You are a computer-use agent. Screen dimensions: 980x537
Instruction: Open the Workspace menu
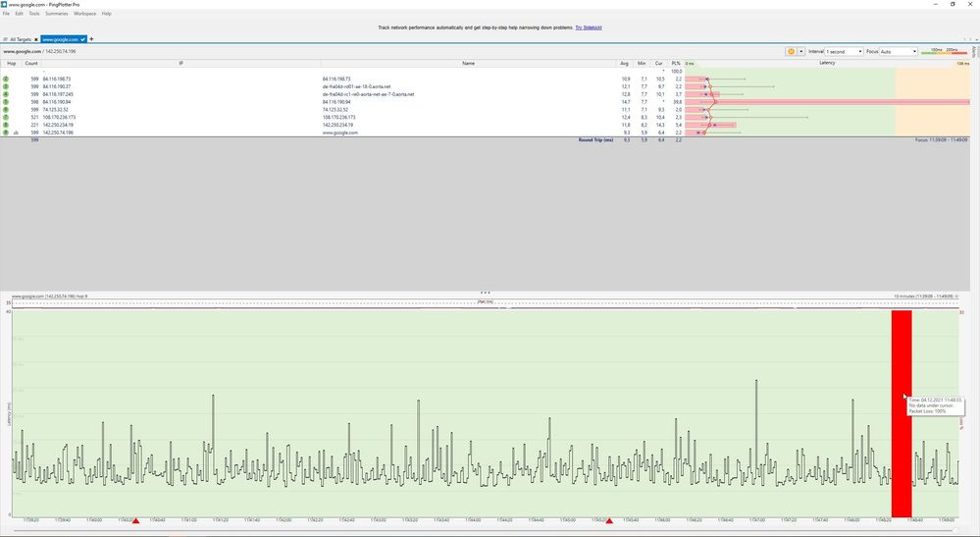point(84,14)
